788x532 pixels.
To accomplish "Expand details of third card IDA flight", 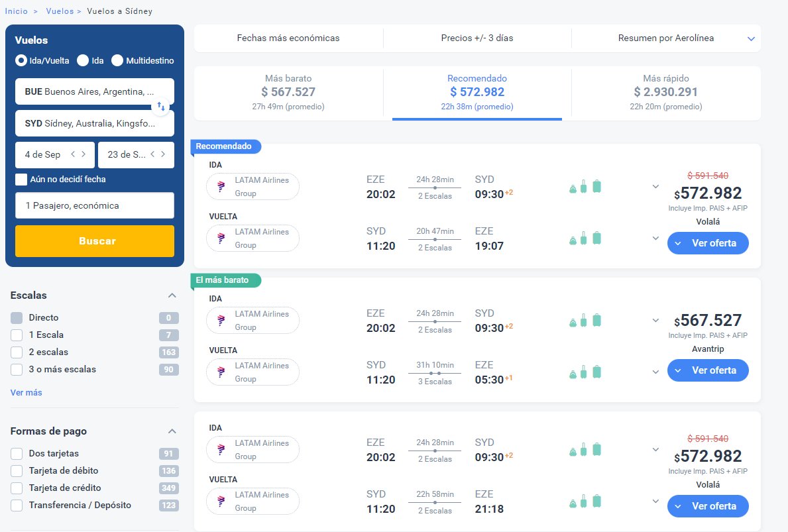I will (655, 449).
